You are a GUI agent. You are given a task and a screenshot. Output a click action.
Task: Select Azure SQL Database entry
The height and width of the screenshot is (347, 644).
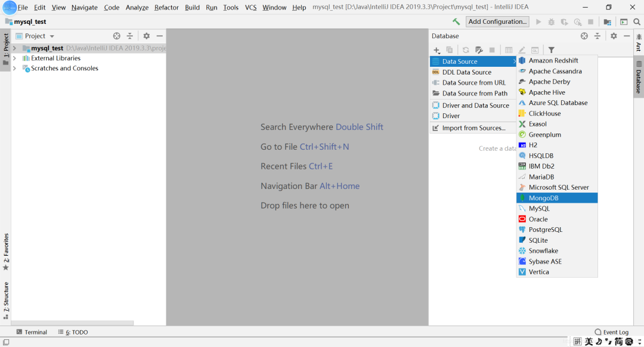pyautogui.click(x=557, y=103)
